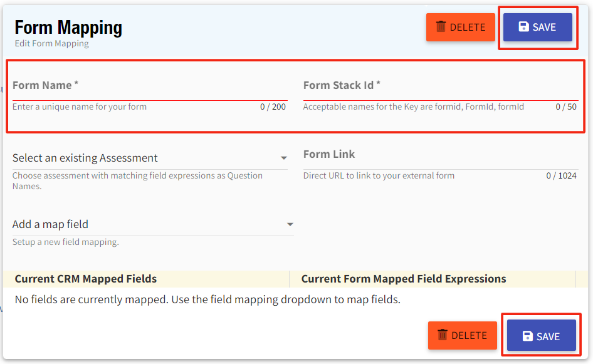593x364 pixels.
Task: Click the floppy disk icon in top SAVE button
Action: click(x=524, y=27)
